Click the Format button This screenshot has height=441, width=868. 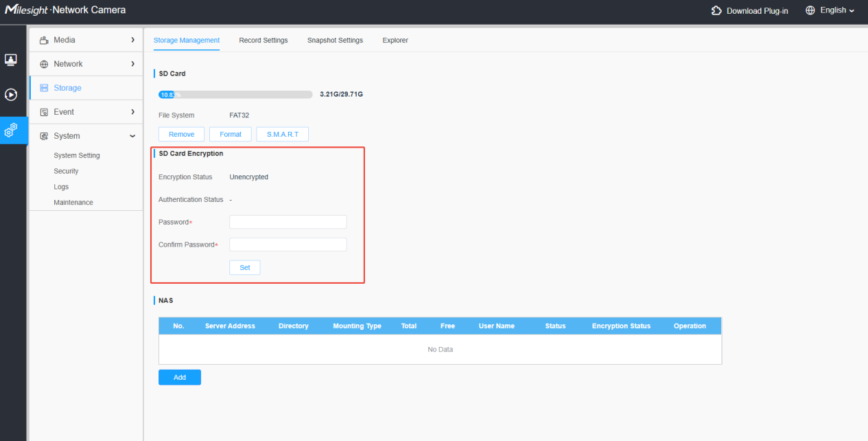click(x=231, y=134)
